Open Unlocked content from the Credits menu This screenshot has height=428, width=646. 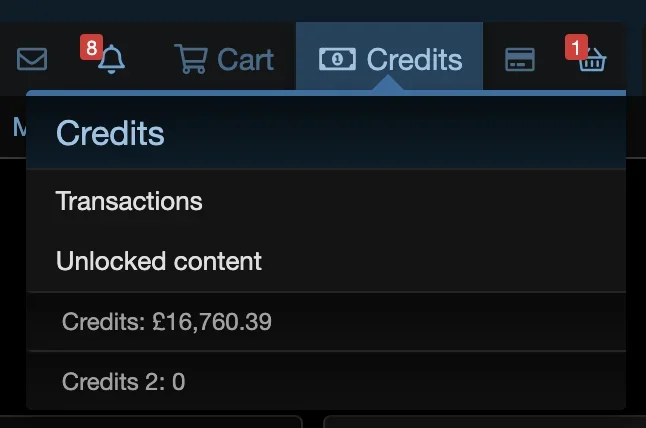click(159, 261)
